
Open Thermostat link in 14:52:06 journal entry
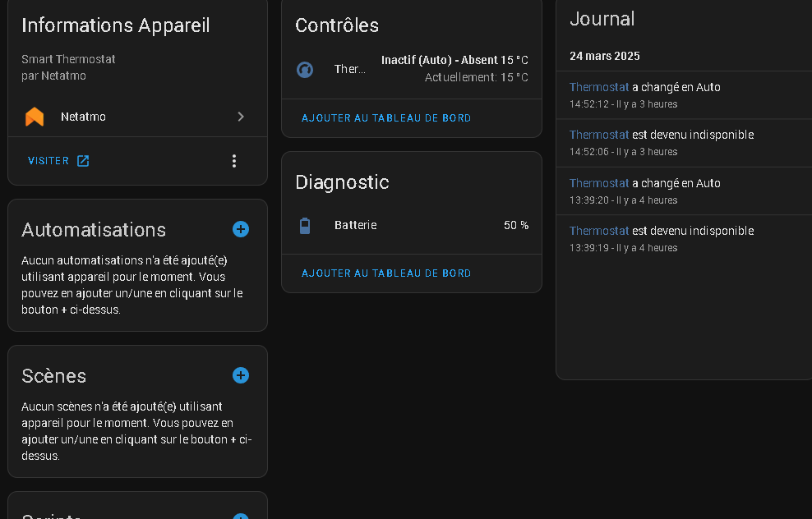click(x=599, y=135)
